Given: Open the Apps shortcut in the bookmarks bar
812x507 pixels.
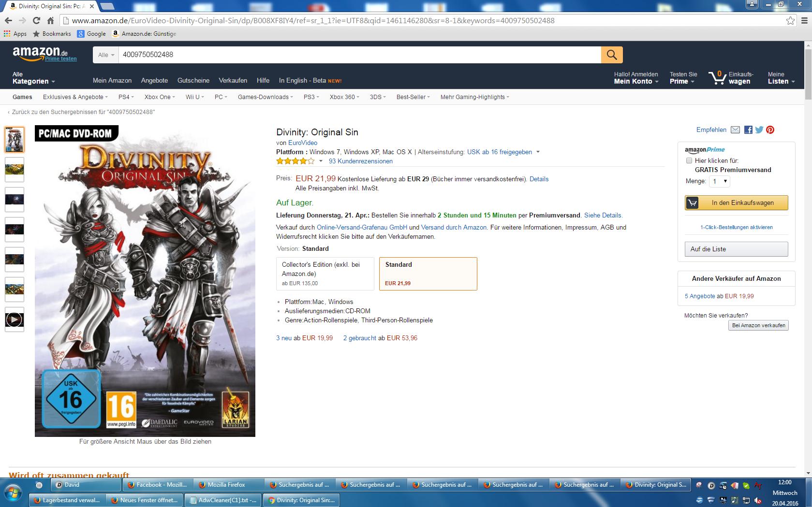Looking at the screenshot, I should 15,34.
